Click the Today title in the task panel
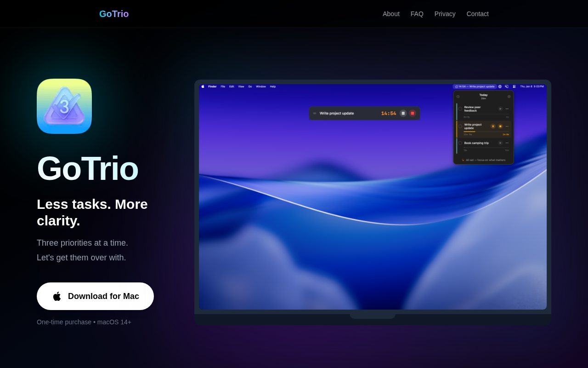Image resolution: width=588 pixels, height=368 pixels. point(484,95)
